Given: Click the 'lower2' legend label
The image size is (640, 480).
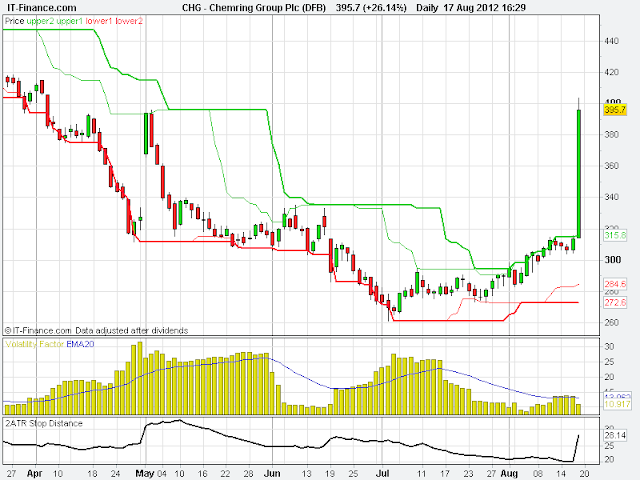Looking at the screenshot, I should click(x=129, y=21).
